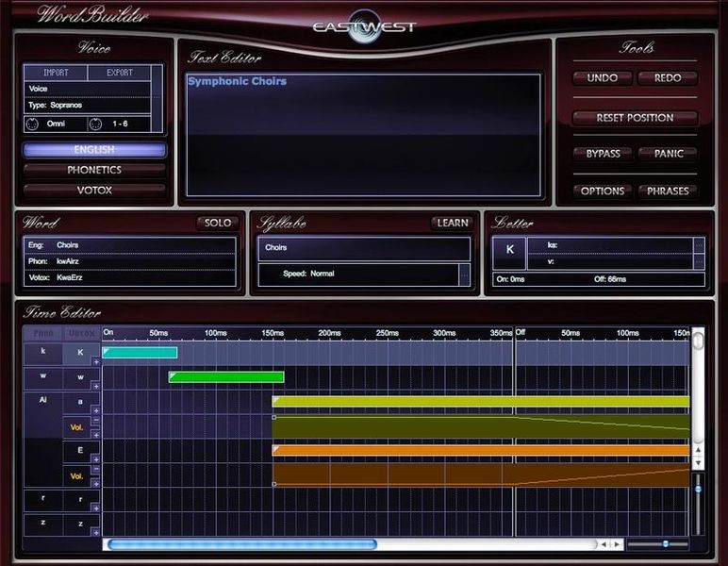Click horizontal scrollbar left arrow
The height and width of the screenshot is (566, 728).
(x=604, y=544)
